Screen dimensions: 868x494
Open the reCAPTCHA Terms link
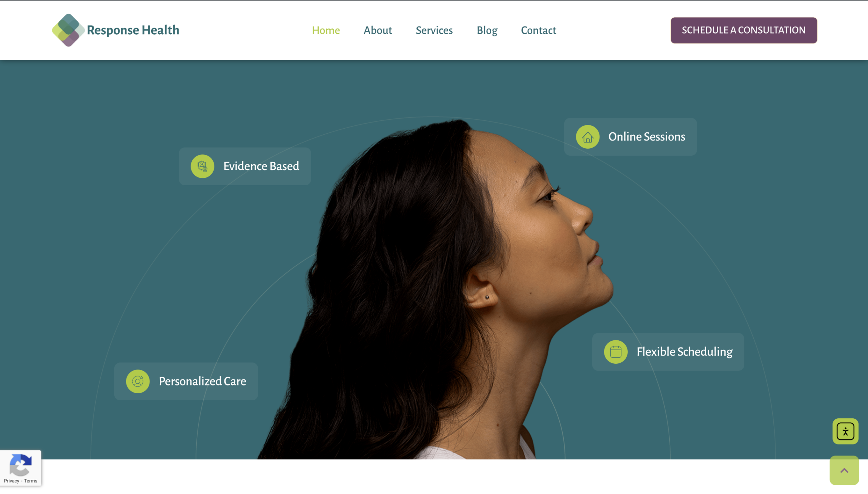[x=31, y=481]
